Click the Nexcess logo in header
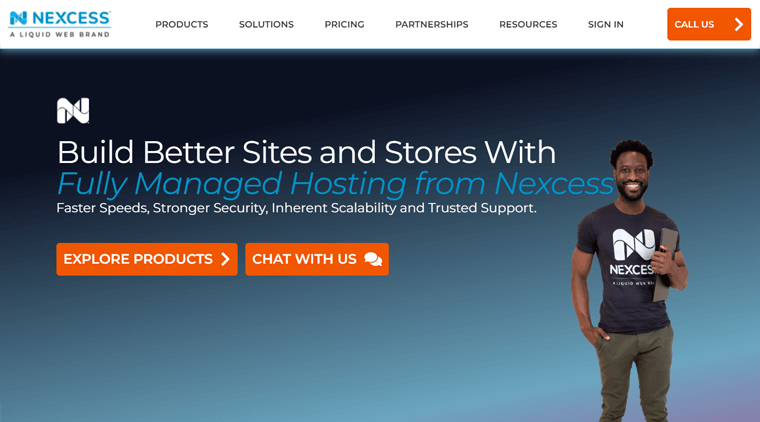The width and height of the screenshot is (760, 422). (60, 24)
